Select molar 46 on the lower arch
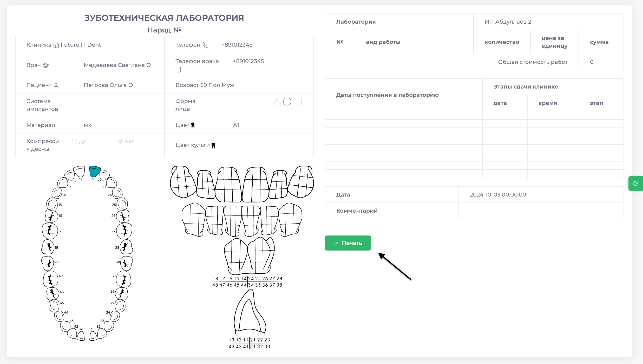The image size is (643, 364). 53,293
